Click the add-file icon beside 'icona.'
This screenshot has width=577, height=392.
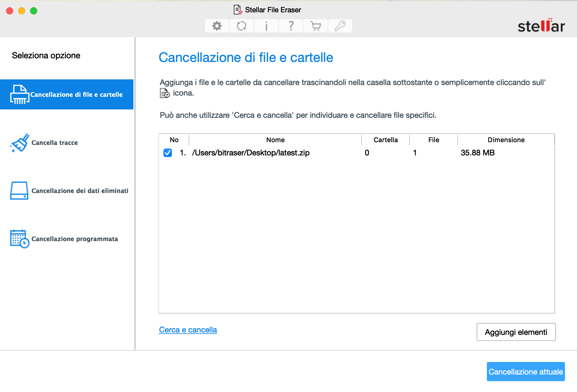pyautogui.click(x=165, y=93)
